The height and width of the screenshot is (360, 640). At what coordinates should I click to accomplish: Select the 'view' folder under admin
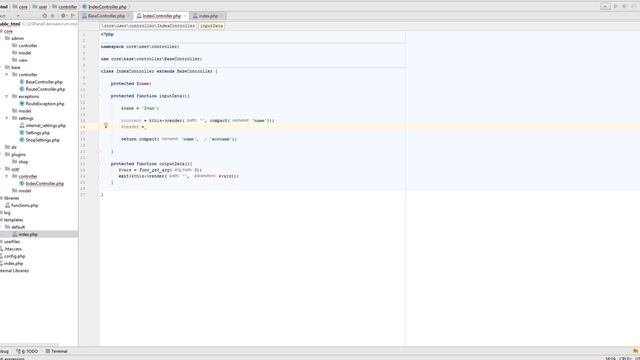[x=23, y=60]
